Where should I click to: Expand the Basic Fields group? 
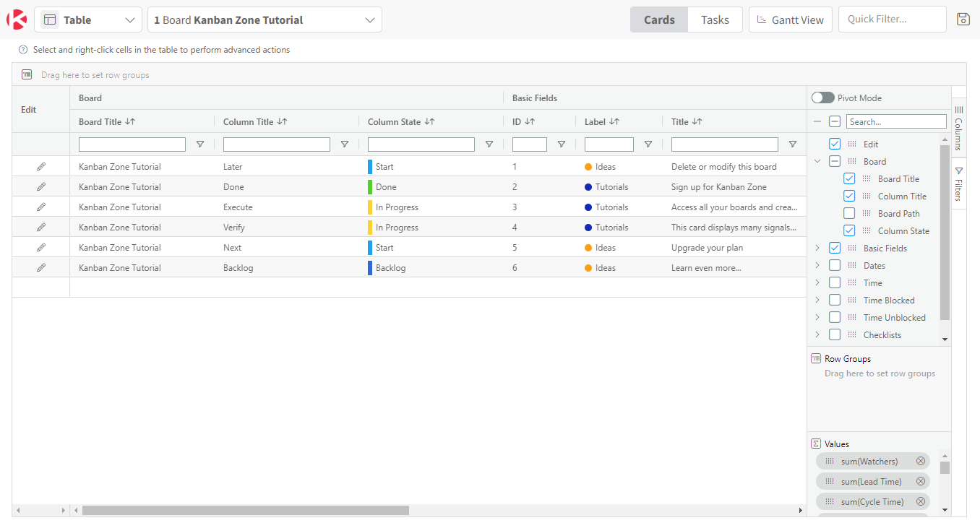[817, 248]
